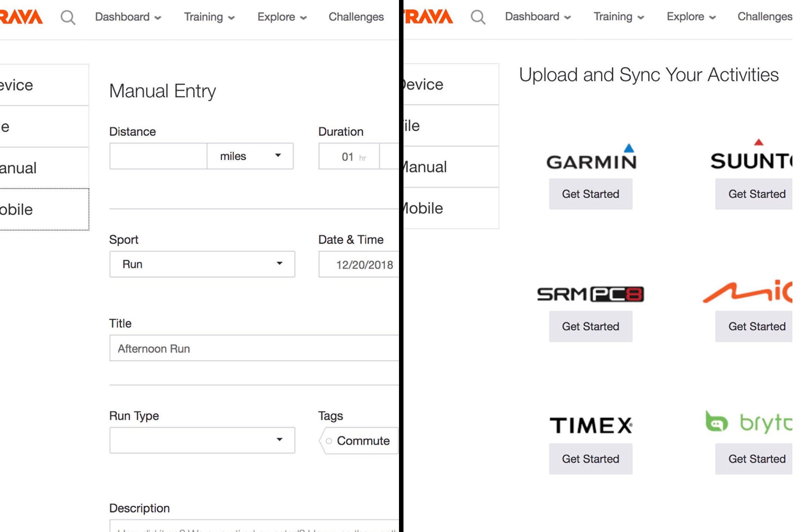This screenshot has width=798, height=532.
Task: Click the Garmin logo
Action: click(x=591, y=157)
